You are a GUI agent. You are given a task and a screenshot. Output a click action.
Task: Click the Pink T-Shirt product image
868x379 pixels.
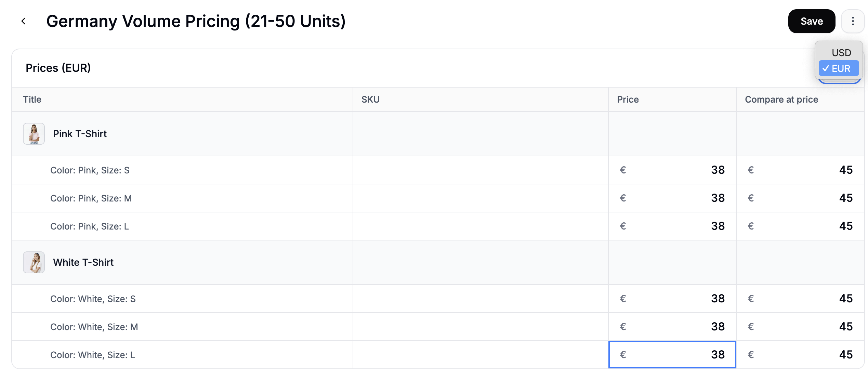pos(34,134)
